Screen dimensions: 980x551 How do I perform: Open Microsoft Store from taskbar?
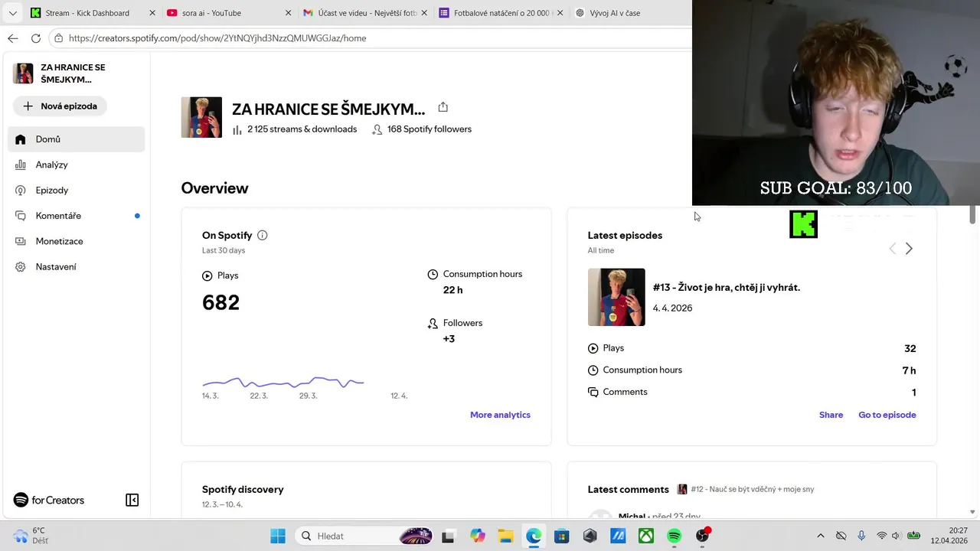561,536
